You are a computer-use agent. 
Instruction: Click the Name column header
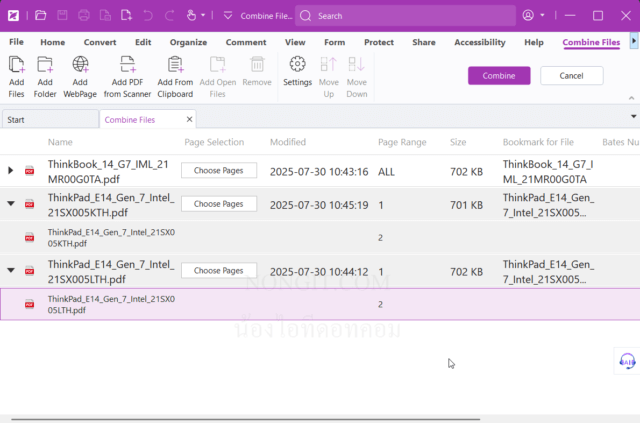[60, 142]
